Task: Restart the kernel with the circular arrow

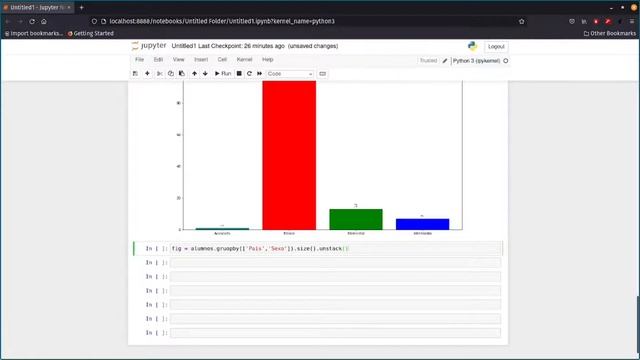Action: pos(249,73)
